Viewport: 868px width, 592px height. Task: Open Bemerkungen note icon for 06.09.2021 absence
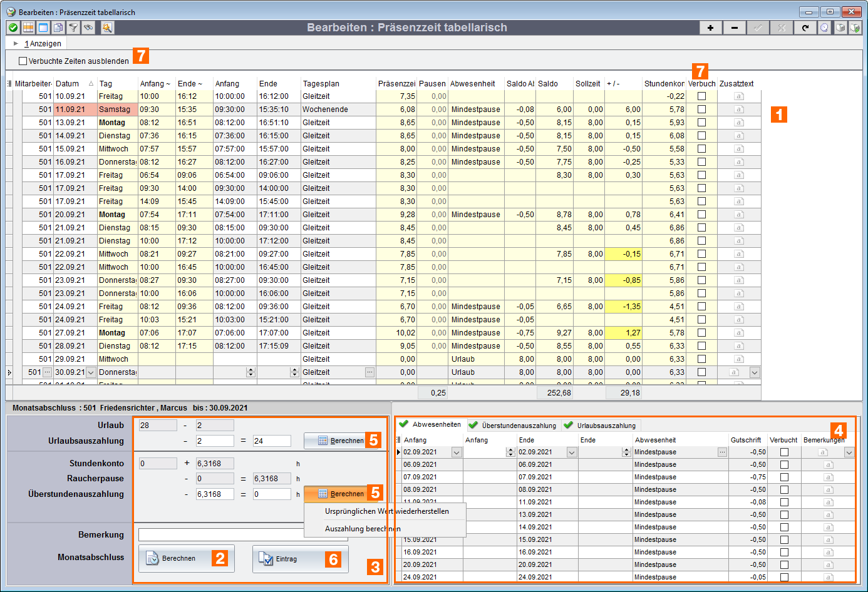point(829,464)
